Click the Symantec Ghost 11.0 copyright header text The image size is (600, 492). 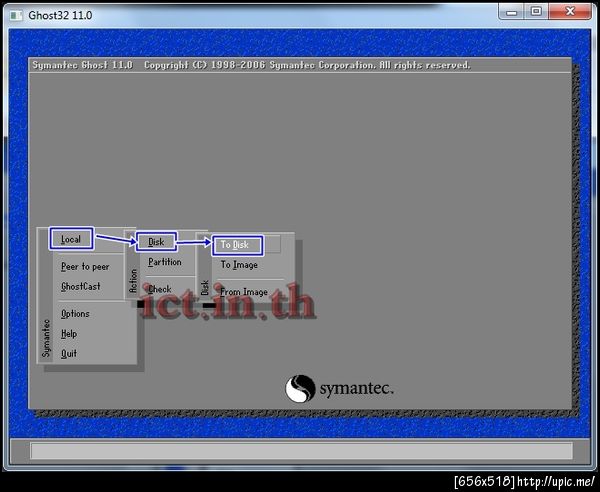click(x=251, y=65)
